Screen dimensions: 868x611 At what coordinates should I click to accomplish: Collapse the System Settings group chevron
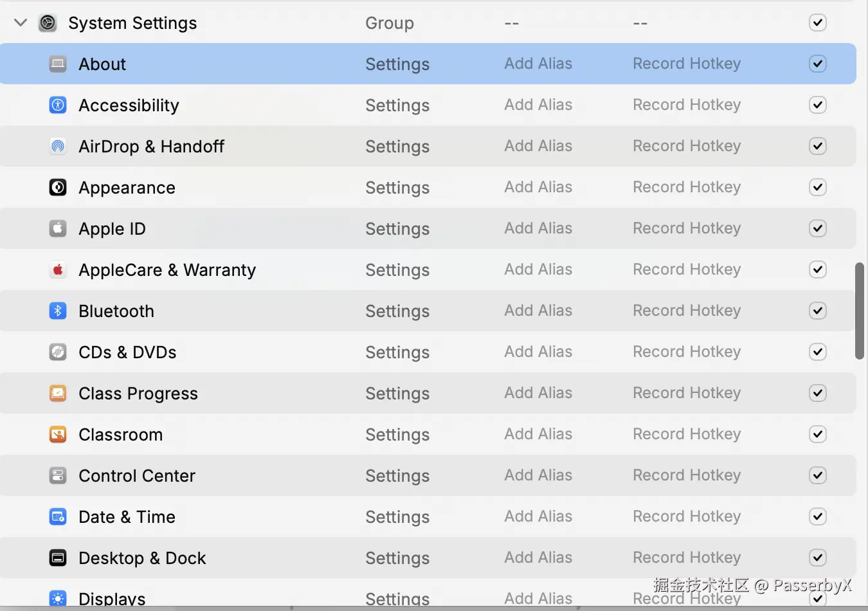[21, 23]
